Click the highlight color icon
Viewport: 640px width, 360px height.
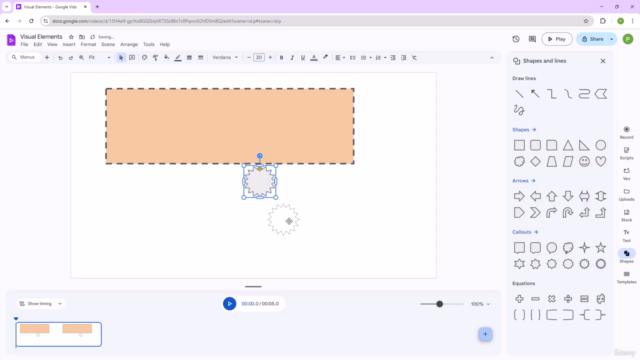tap(325, 58)
